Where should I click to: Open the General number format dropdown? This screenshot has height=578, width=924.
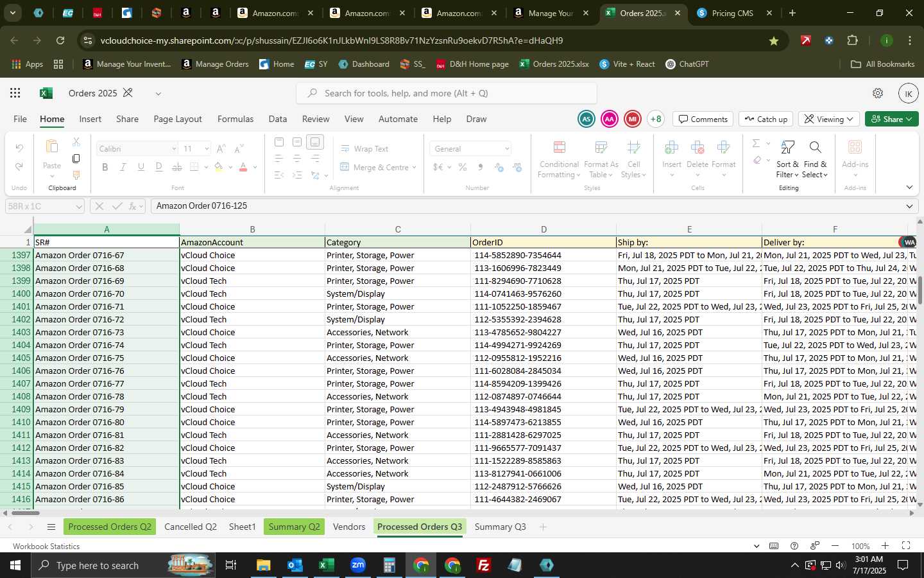click(x=507, y=149)
